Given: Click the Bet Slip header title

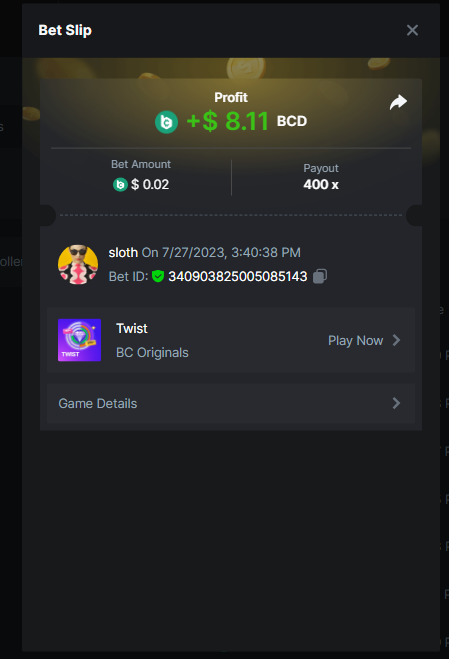Looking at the screenshot, I should click(x=65, y=30).
